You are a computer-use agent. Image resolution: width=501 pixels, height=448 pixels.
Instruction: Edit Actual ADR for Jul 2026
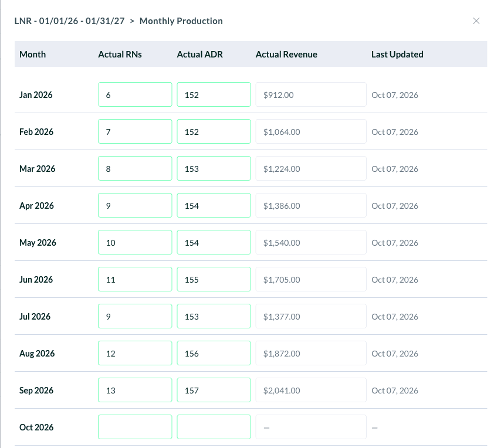pyautogui.click(x=214, y=316)
